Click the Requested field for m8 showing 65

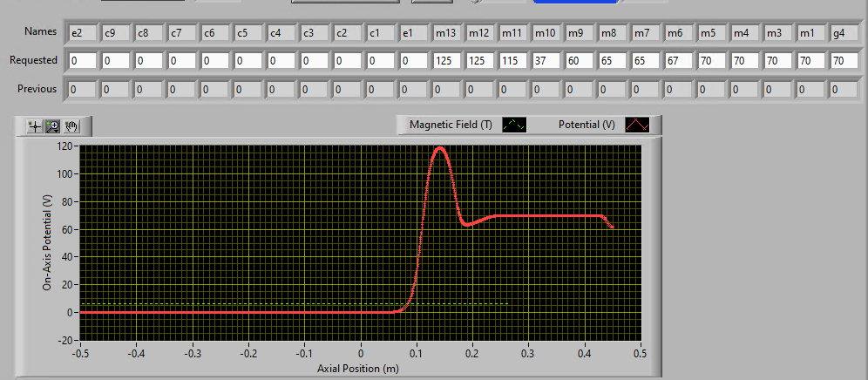click(614, 60)
